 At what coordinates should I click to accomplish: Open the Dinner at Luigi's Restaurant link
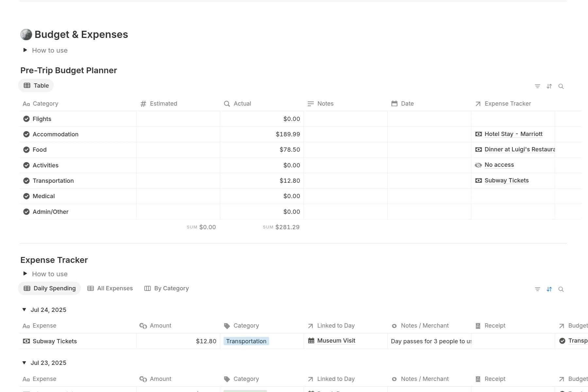519,149
